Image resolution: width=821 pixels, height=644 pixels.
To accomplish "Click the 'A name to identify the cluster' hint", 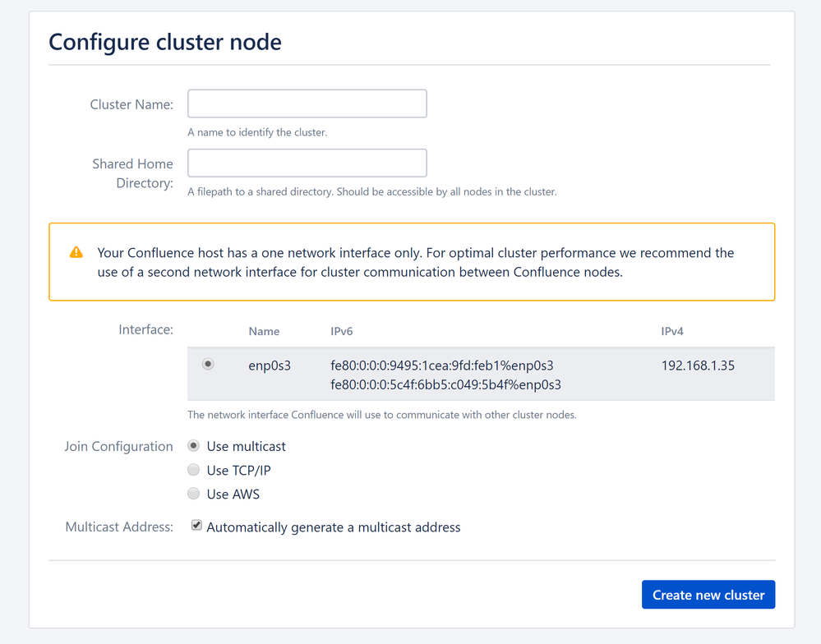I will tap(257, 132).
